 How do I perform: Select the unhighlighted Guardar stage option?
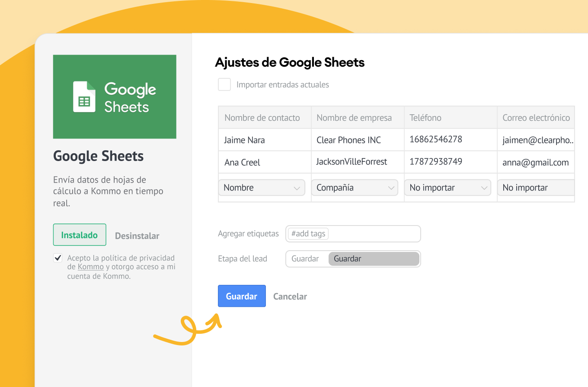(x=305, y=259)
